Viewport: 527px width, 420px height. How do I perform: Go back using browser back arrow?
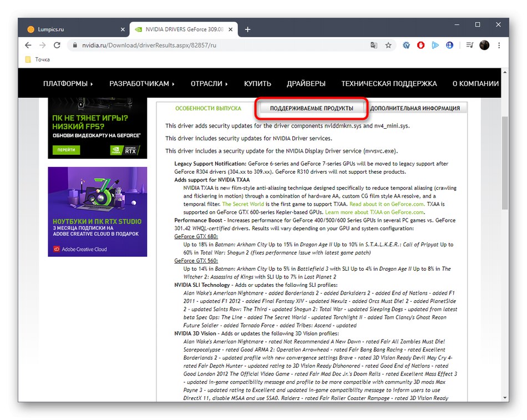click(28, 45)
